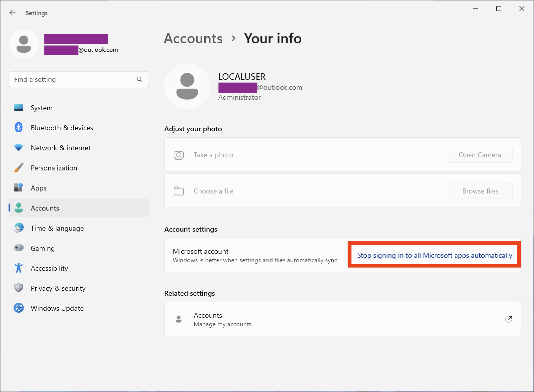Click Stop signing in to all Microsoft apps automatically
Screen dimensions: 534x392
click(434, 255)
